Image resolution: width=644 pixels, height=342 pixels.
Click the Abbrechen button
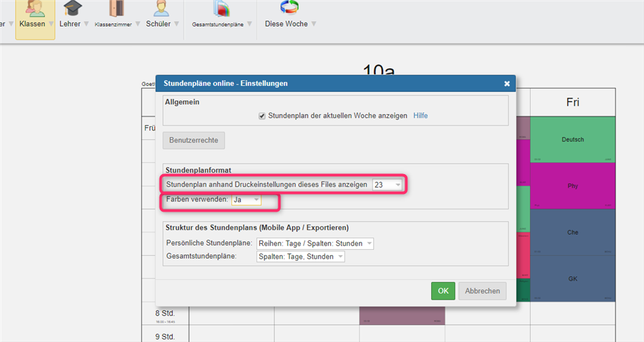point(482,291)
